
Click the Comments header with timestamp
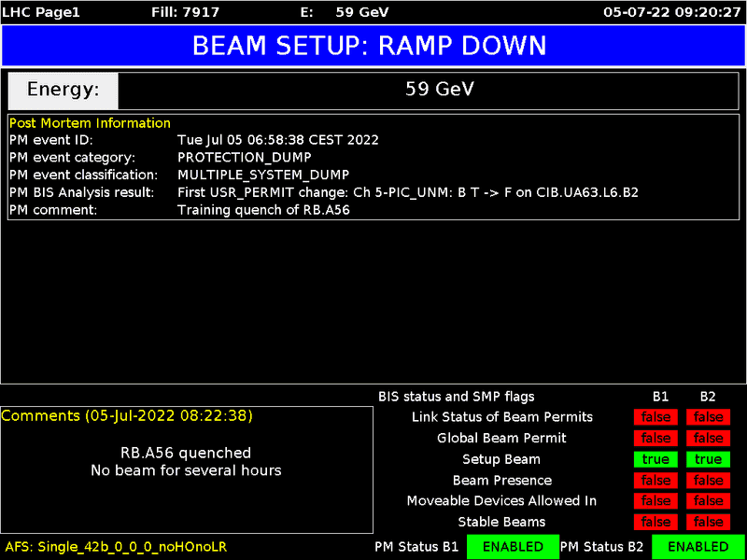pos(127,415)
